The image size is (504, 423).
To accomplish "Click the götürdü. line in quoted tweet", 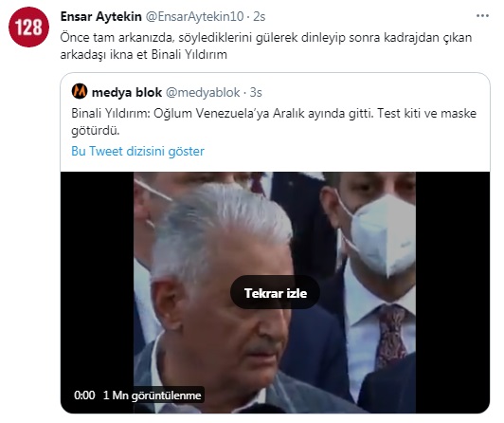I will coord(95,130).
